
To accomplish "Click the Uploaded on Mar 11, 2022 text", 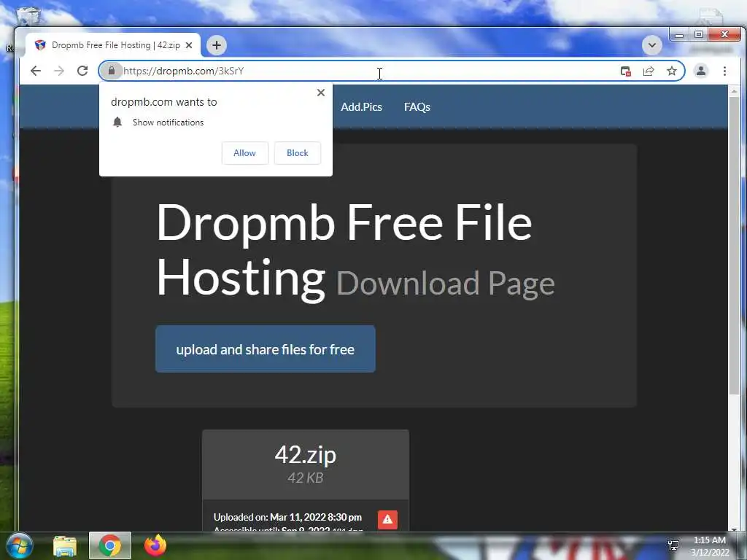I will tap(287, 517).
